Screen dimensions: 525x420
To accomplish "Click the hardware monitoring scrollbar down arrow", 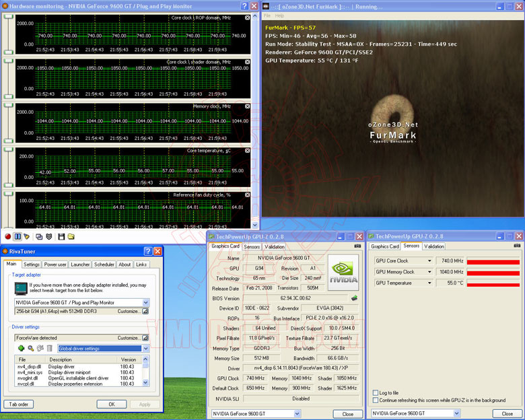I will pos(255,225).
